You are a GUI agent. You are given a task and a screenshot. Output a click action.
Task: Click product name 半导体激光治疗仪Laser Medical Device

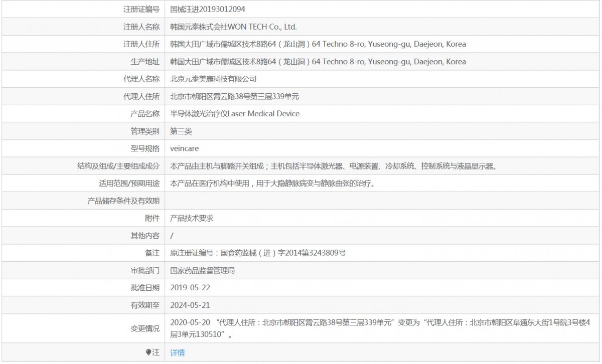[235, 114]
